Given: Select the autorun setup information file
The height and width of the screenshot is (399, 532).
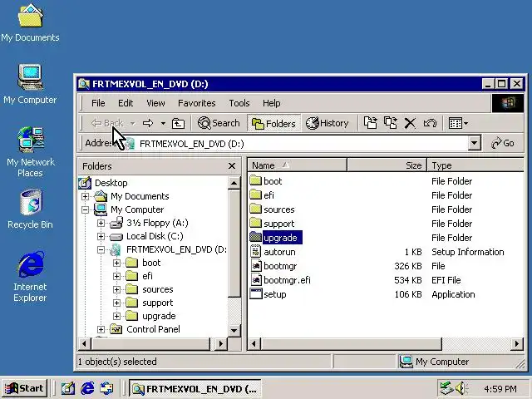Looking at the screenshot, I should tap(279, 252).
